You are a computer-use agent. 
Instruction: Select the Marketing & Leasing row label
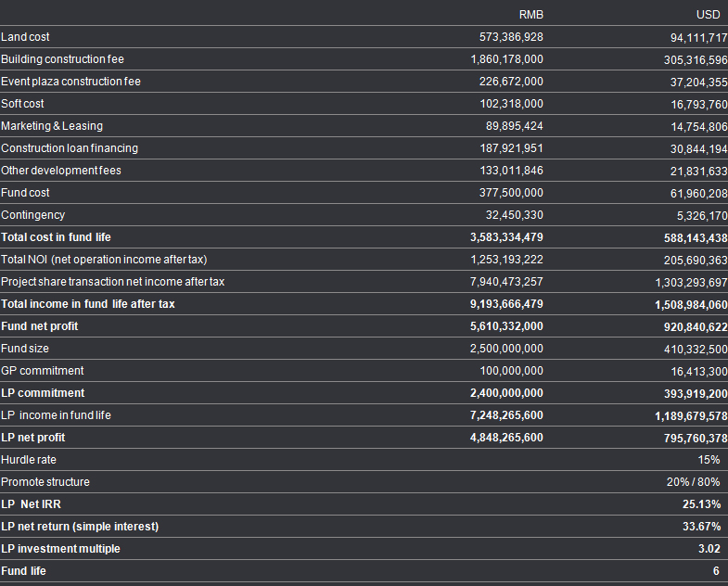pos(52,126)
